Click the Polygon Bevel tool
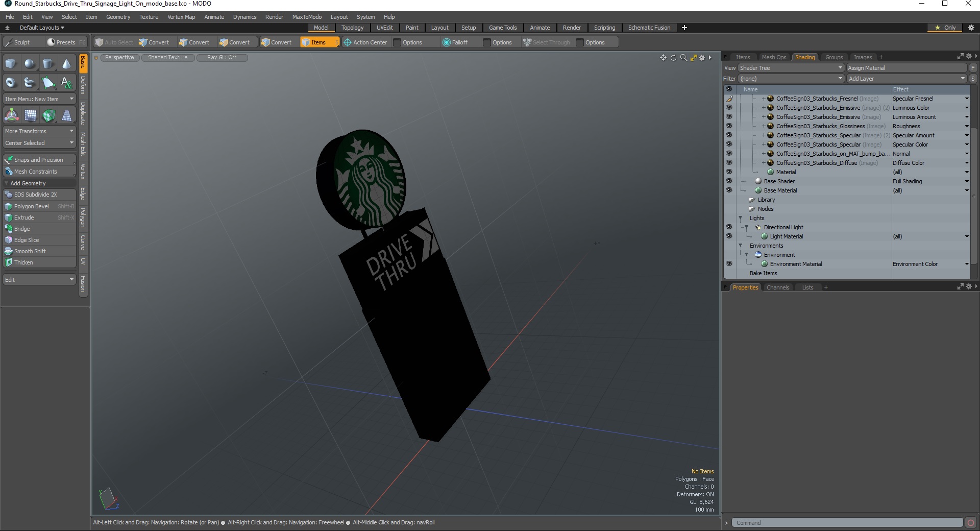This screenshot has width=980, height=531. pos(39,206)
